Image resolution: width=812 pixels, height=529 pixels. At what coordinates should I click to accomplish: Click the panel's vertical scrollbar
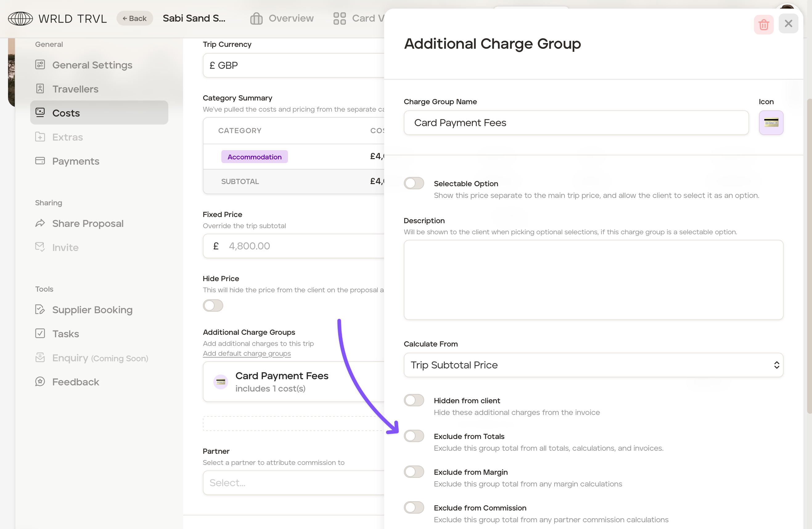coord(809,256)
